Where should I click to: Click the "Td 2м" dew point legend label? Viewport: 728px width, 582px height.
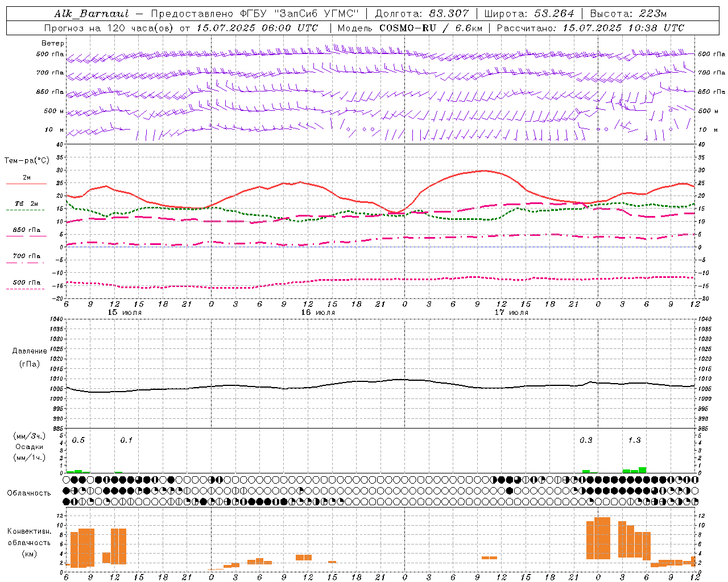click(x=27, y=203)
